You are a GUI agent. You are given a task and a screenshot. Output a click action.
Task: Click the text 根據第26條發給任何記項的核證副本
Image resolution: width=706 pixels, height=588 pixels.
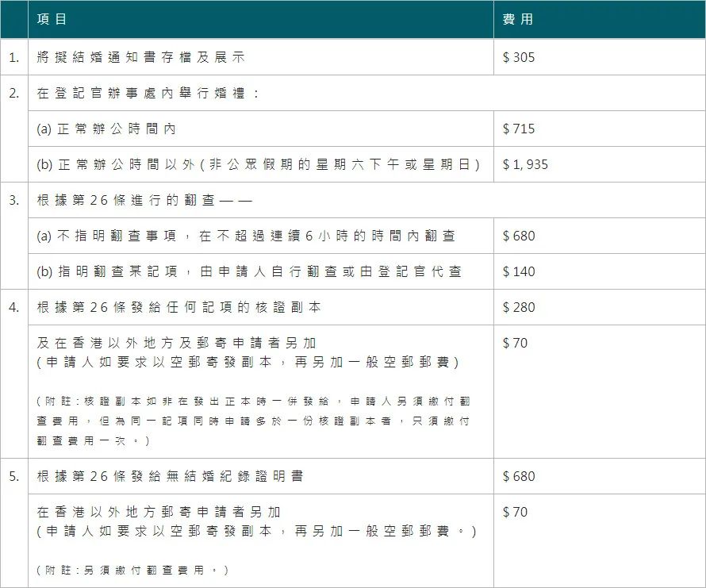point(178,307)
